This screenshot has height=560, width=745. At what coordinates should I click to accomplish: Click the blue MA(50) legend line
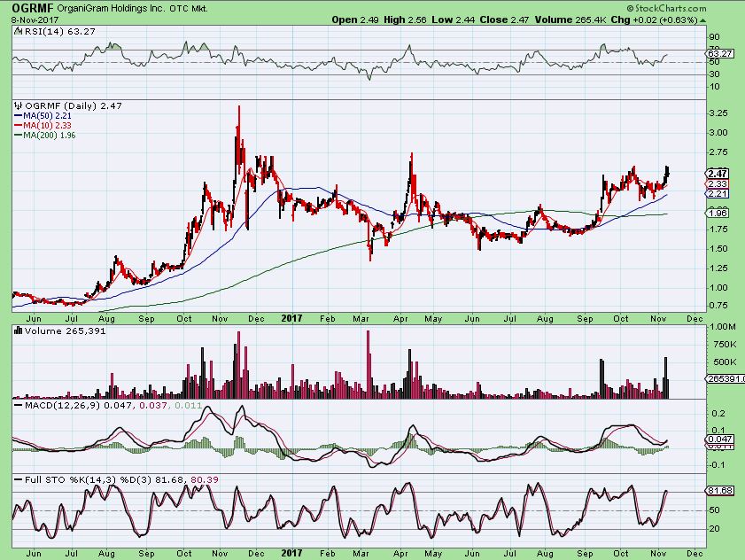pyautogui.click(x=19, y=115)
